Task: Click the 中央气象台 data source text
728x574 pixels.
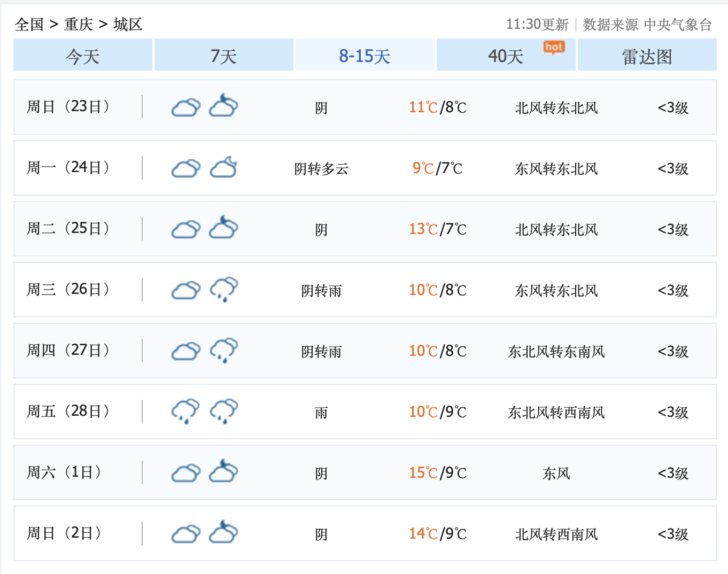Action: click(x=677, y=25)
